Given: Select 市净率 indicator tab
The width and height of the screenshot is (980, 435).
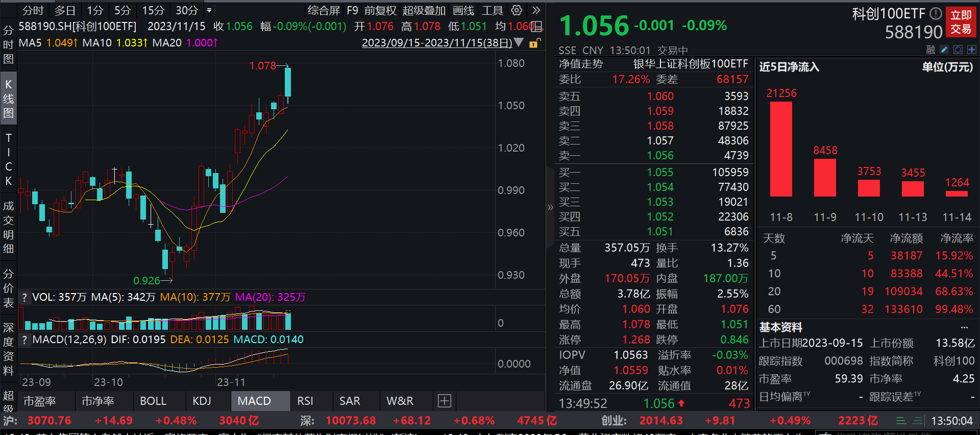Looking at the screenshot, I should [98, 401].
